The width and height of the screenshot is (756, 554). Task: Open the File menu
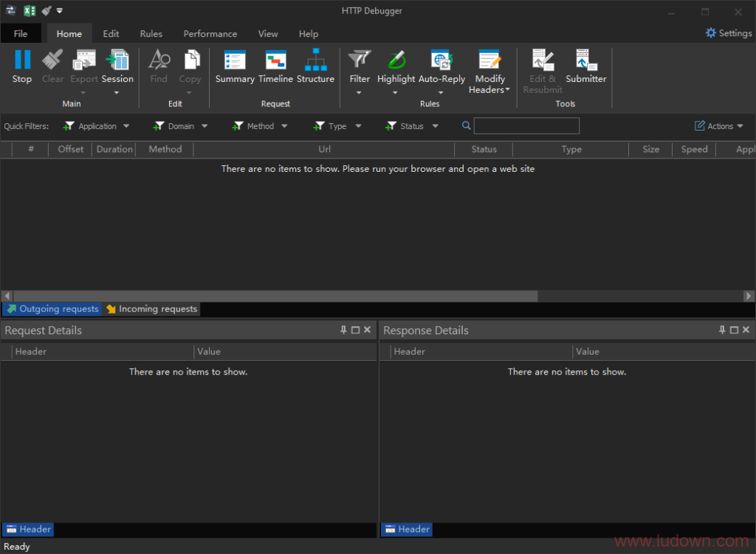point(21,34)
